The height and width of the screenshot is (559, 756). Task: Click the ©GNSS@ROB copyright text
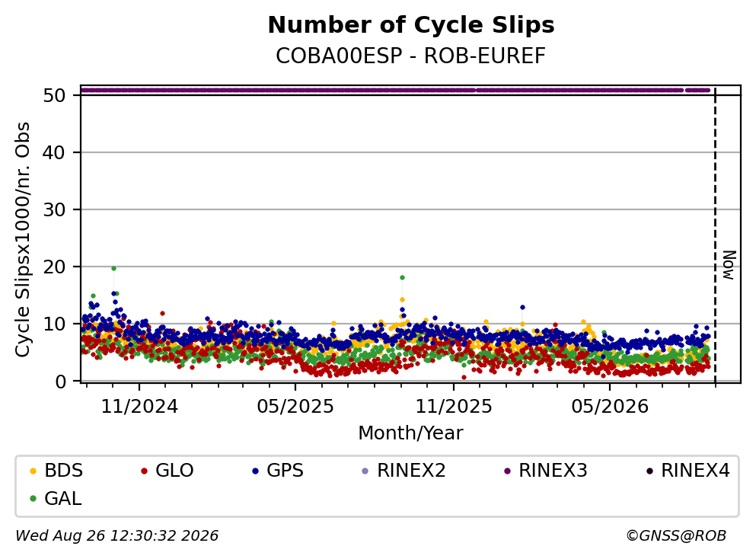click(676, 536)
